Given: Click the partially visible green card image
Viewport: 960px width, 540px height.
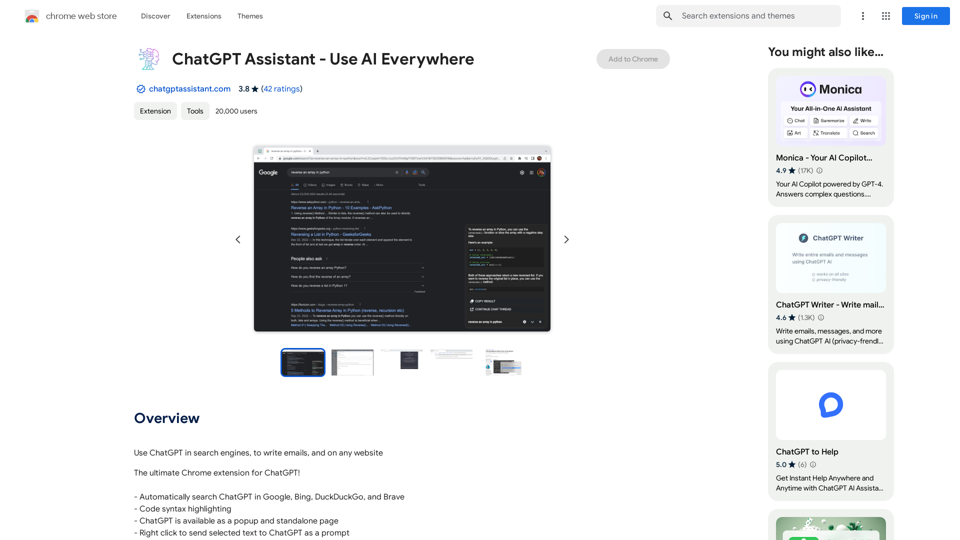Looking at the screenshot, I should point(831,528).
